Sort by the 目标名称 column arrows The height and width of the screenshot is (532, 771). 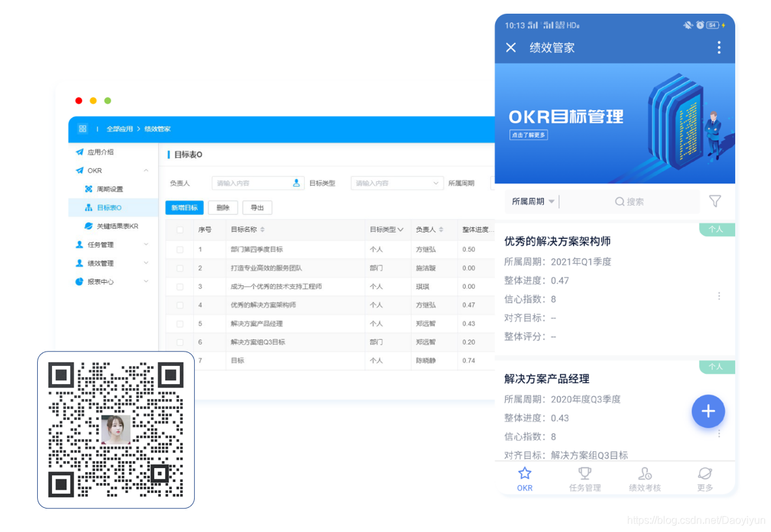pos(262,230)
